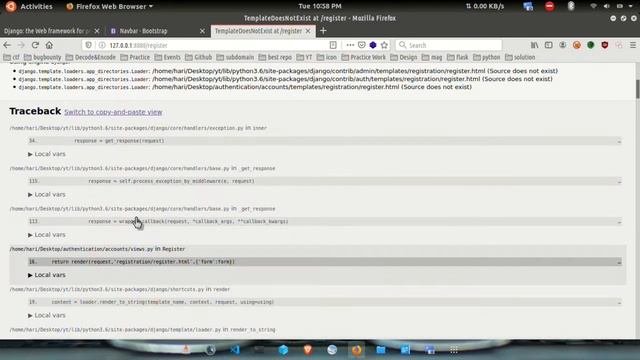
Task: Switch to the Django web framework tab
Action: click(x=47, y=31)
